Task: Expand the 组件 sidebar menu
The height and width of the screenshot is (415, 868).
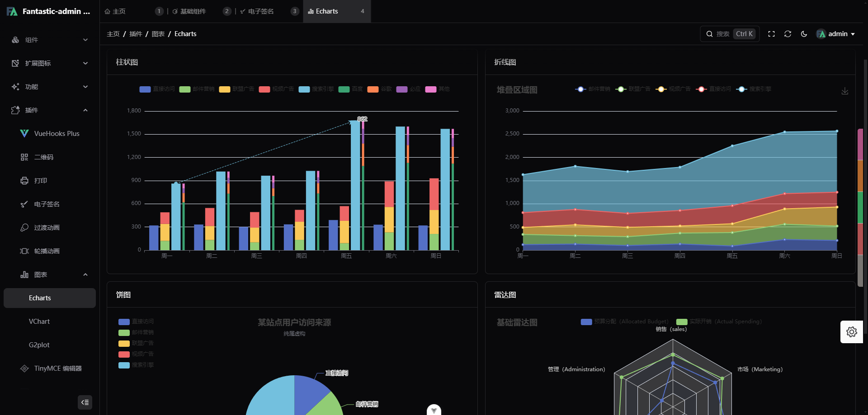Action: 49,40
